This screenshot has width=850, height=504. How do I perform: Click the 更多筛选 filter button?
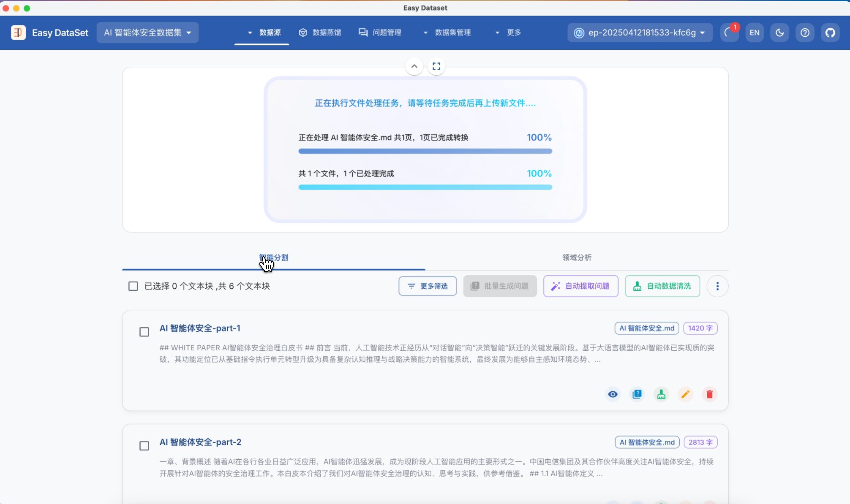[428, 286]
